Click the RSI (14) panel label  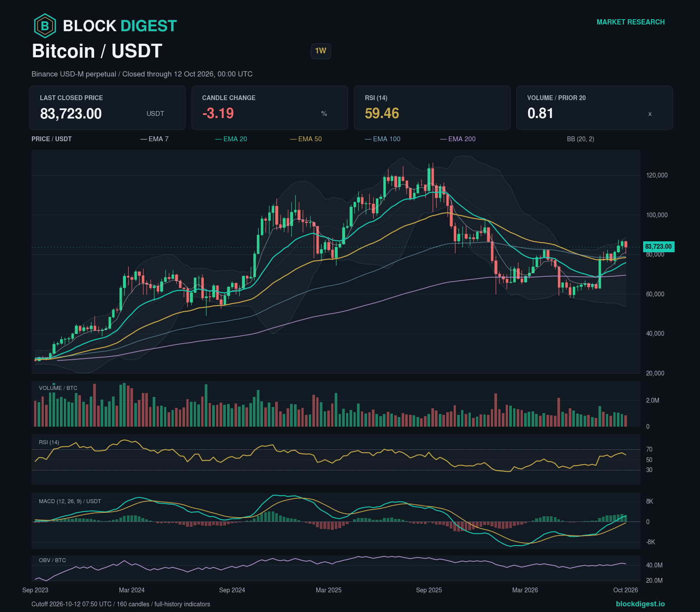[x=49, y=442]
